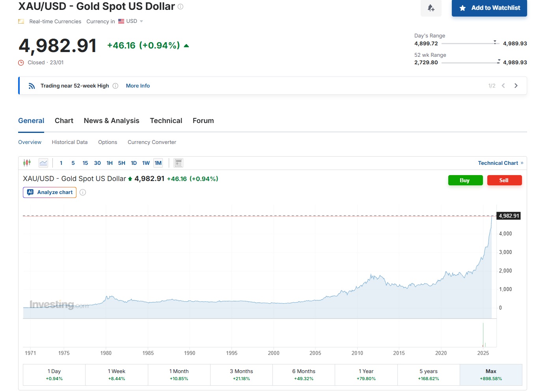The image size is (533, 392).
Task: Select the 15 minute interval
Action: [85, 163]
